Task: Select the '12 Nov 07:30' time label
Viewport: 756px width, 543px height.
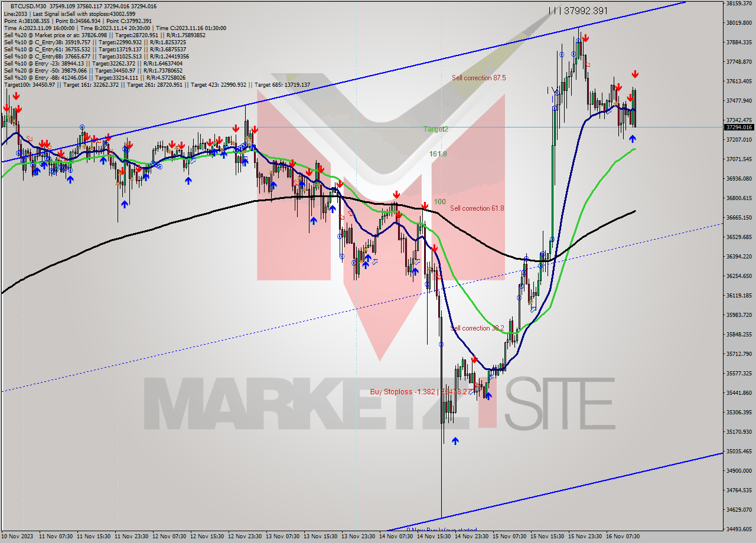Action: [x=170, y=537]
